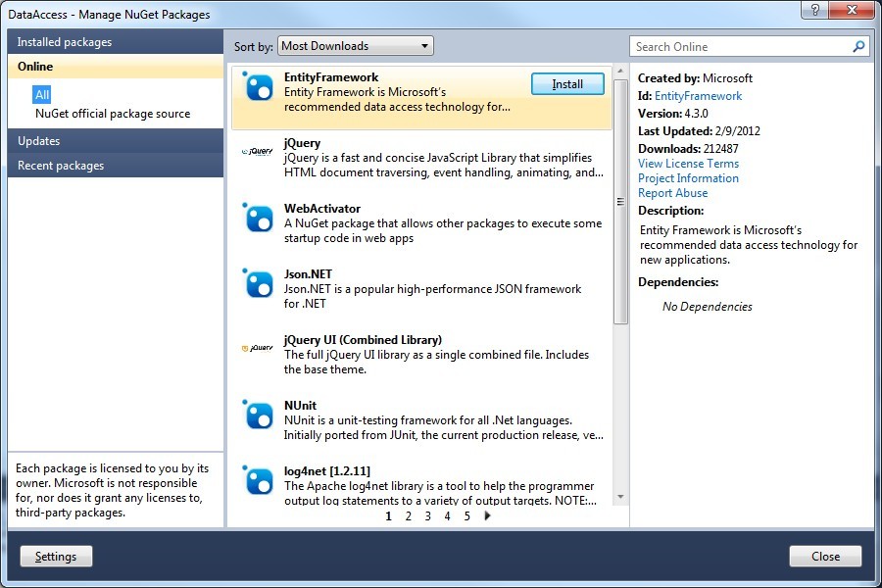Screen dimensions: 882x588
Task: Click the EntityFramework package icon
Action: click(x=258, y=86)
